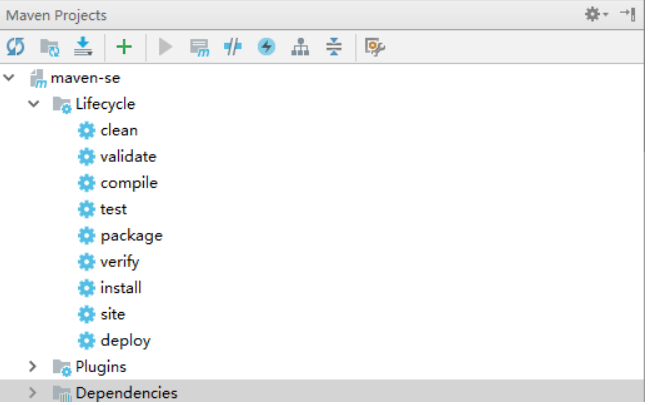Select the test lifecycle goal
Viewport: 648px width, 405px height.
[x=114, y=209]
